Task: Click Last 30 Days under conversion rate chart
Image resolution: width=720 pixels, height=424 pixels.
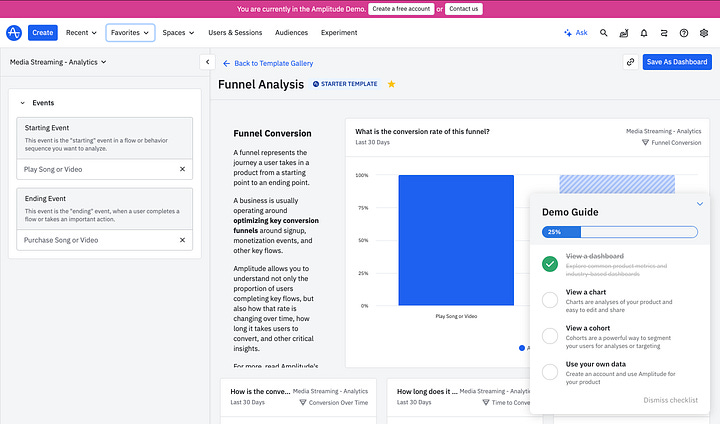Action: (x=372, y=142)
